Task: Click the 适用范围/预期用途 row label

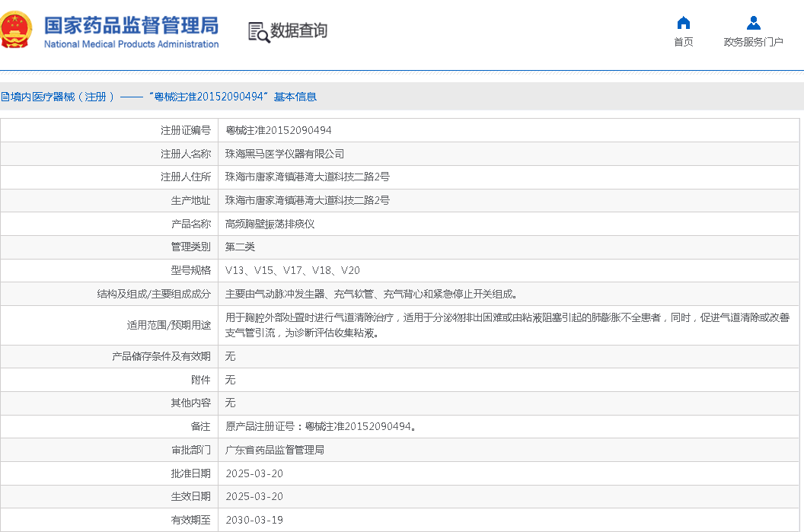Action: click(168, 325)
